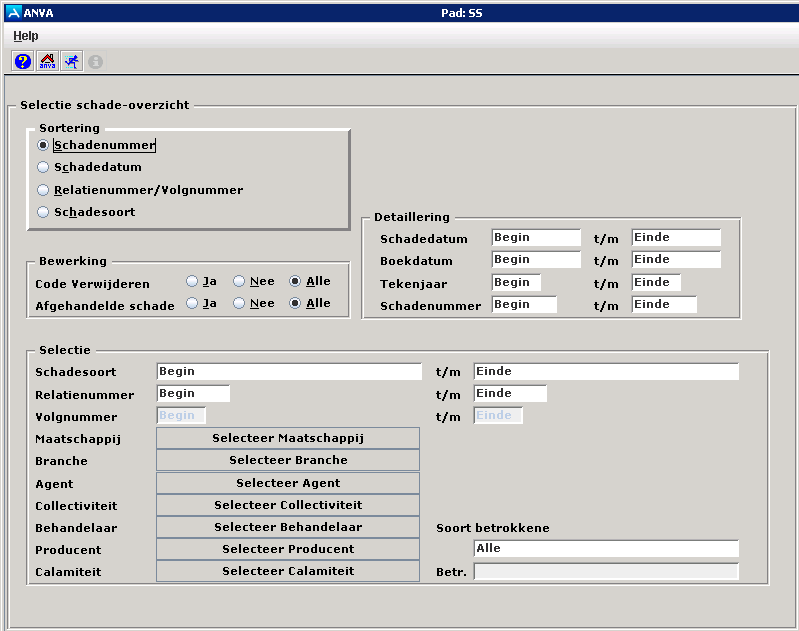Choose Schadesoort as the sorting option
Image resolution: width=799 pixels, height=631 pixels.
(43, 212)
